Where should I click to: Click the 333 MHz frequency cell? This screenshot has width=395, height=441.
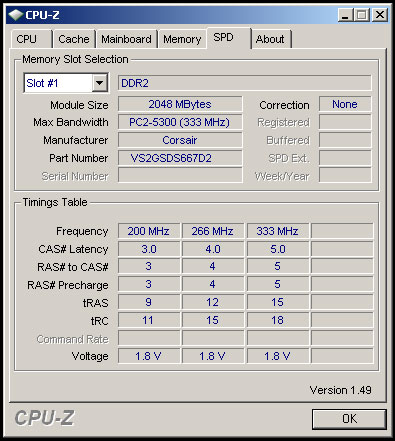[278, 231]
